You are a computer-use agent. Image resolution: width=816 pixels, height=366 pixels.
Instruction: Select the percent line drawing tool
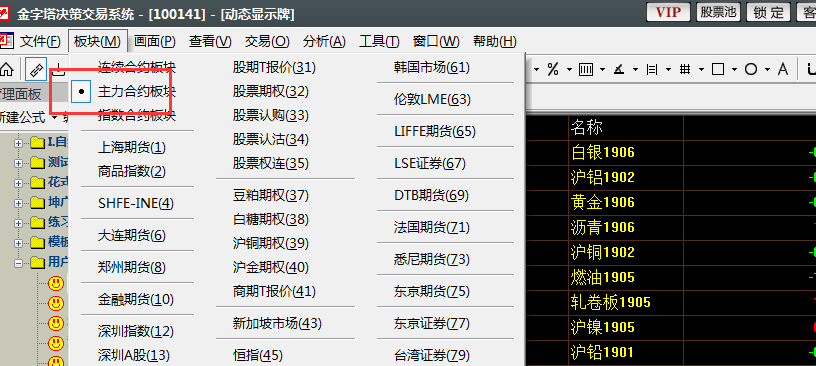coord(553,69)
